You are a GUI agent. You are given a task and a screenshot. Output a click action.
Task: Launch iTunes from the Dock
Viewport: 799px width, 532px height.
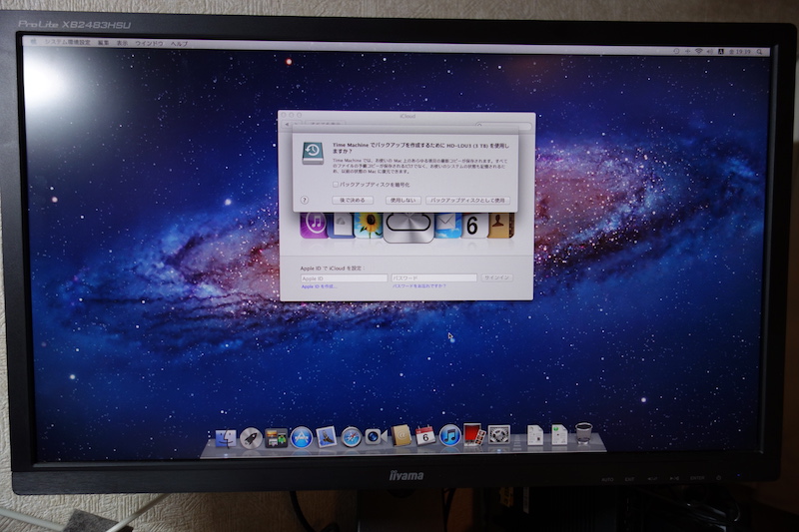[x=450, y=435]
